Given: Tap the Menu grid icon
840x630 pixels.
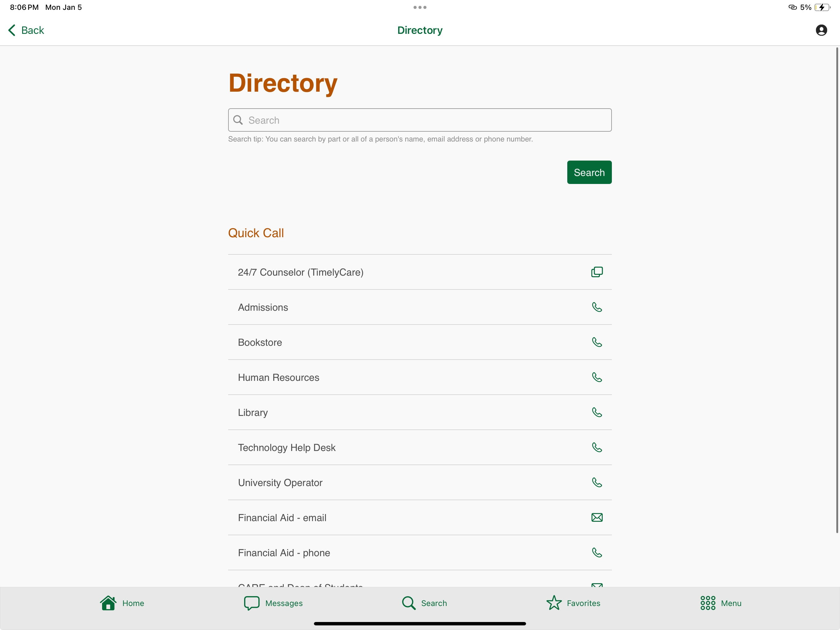Looking at the screenshot, I should [707, 603].
